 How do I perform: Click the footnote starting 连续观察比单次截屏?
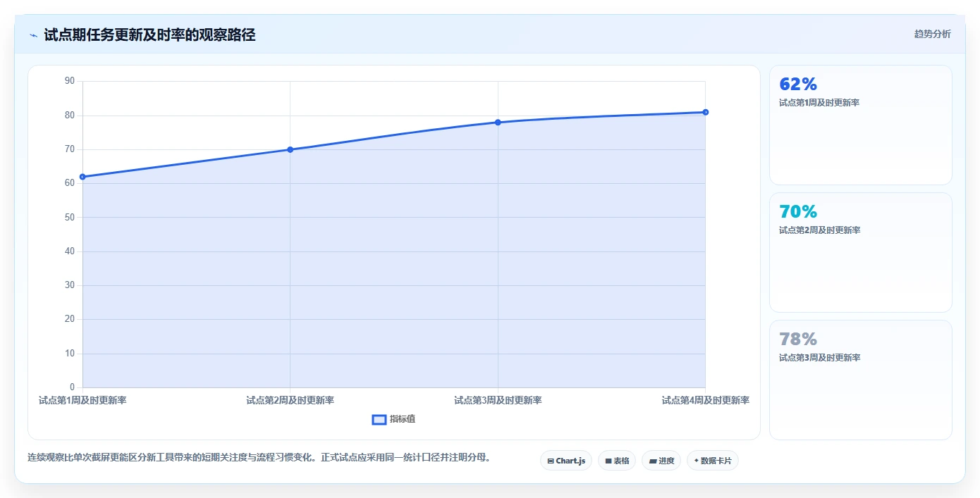click(x=259, y=458)
